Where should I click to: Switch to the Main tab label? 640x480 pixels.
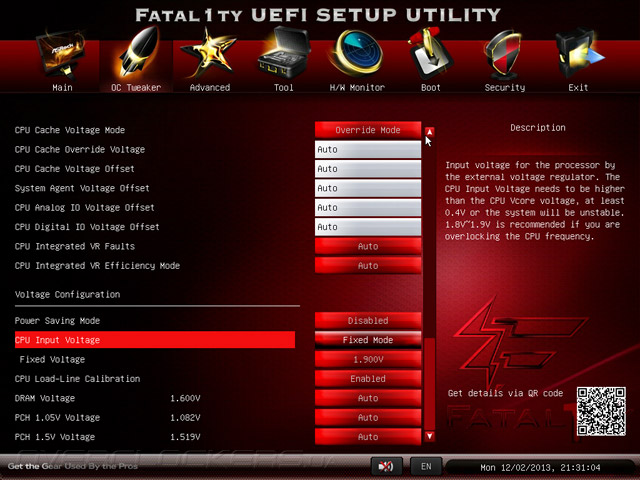tap(62, 87)
